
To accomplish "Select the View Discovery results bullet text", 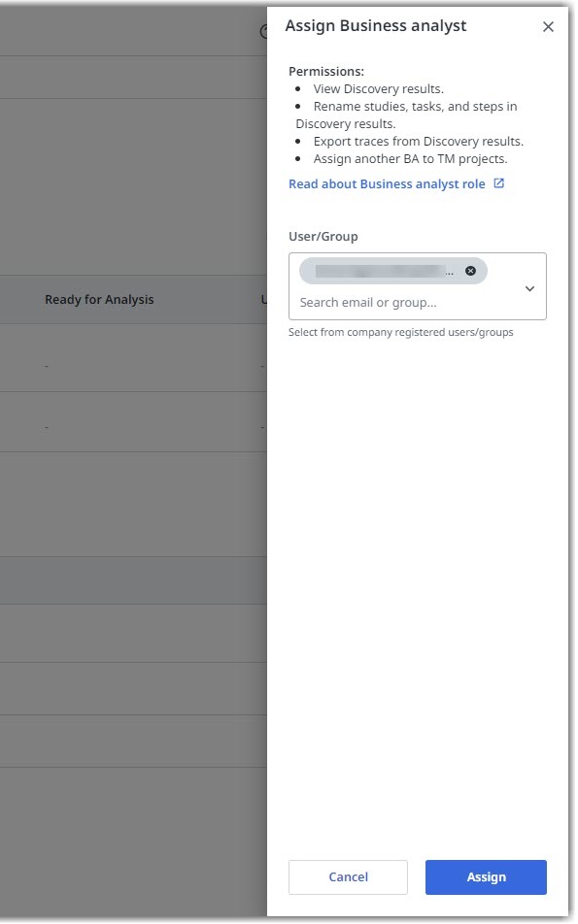I will 379,89.
